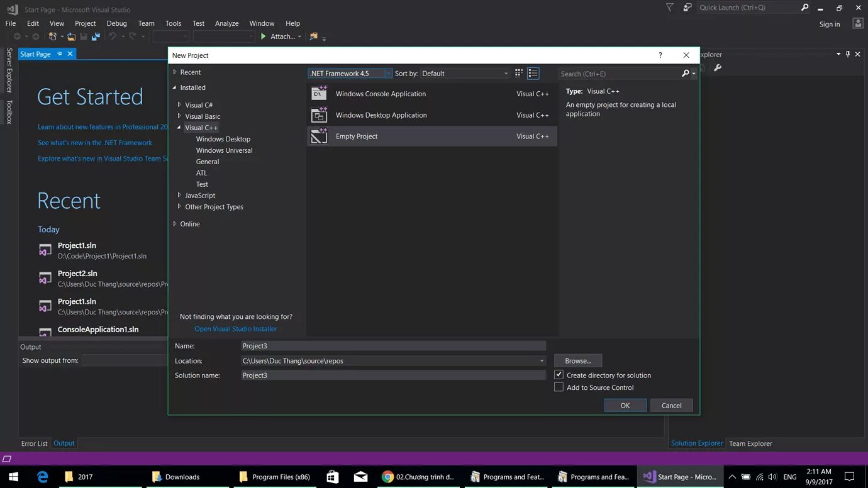Switch to the Team Explorer tab
This screenshot has width=868, height=488.
[x=750, y=443]
